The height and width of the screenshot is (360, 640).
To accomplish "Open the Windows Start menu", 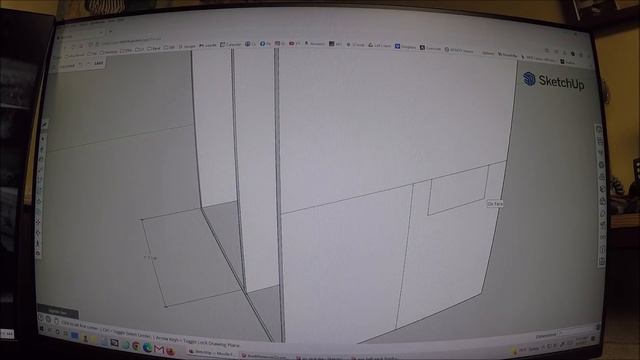I will pyautogui.click(x=42, y=329).
